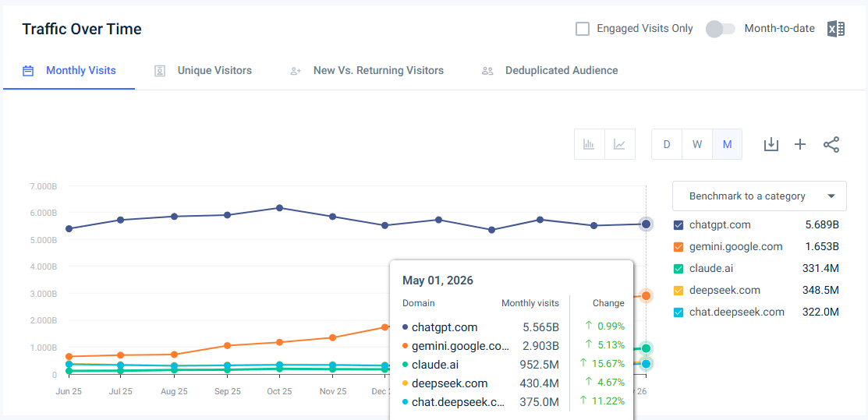The image size is (868, 420).
Task: Select monthly granularity M button
Action: click(x=728, y=144)
